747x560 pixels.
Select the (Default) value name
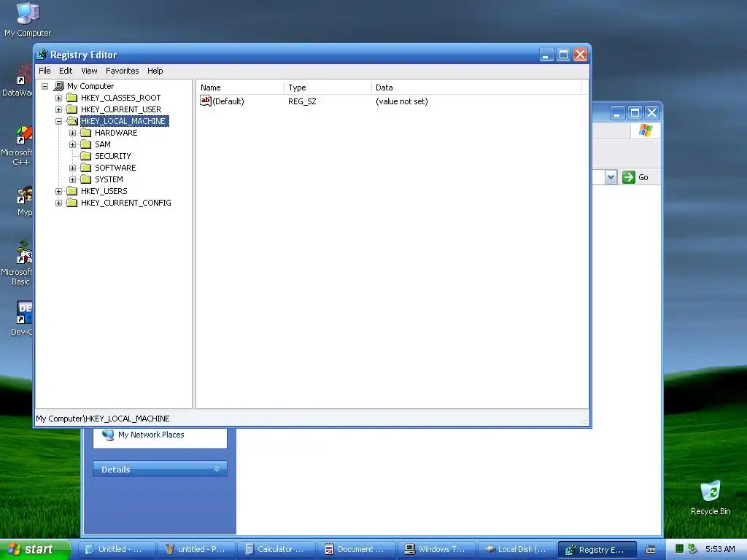(228, 101)
